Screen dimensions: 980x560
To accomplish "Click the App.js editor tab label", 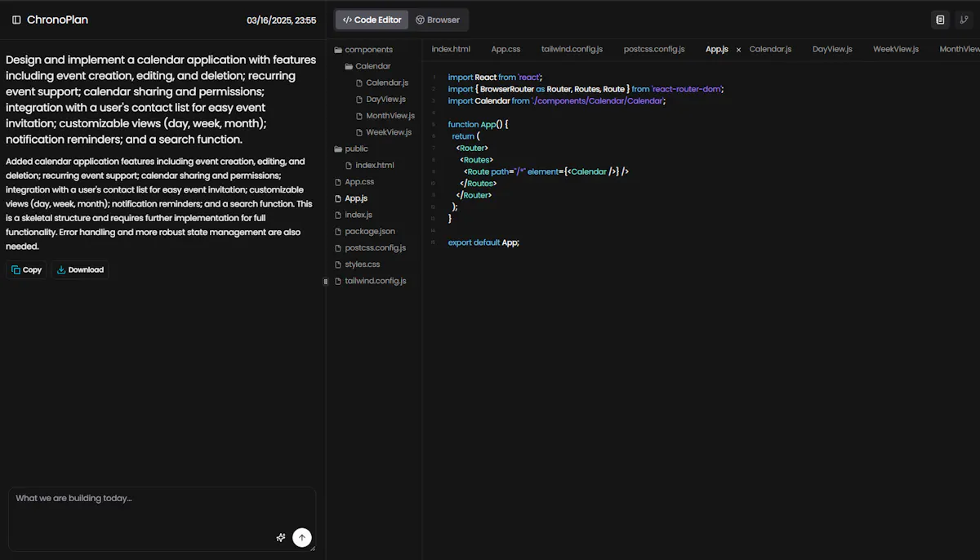I will coord(716,49).
